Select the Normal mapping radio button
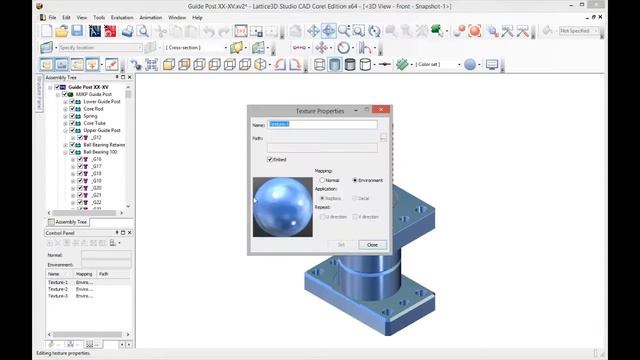The image size is (640, 360). tap(322, 180)
